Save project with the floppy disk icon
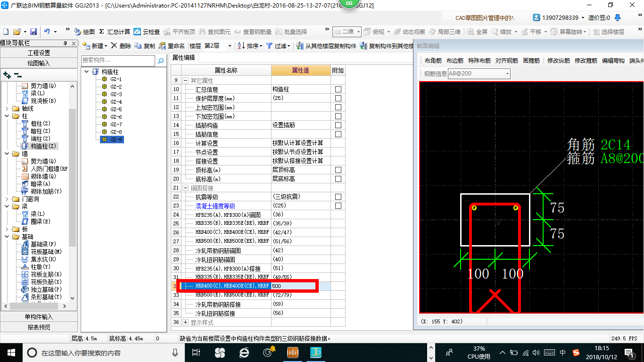The height and width of the screenshot is (362, 644). [33, 32]
